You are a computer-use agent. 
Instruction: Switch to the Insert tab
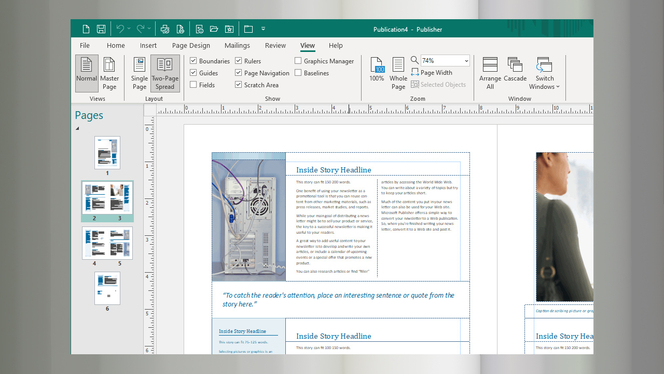(148, 45)
